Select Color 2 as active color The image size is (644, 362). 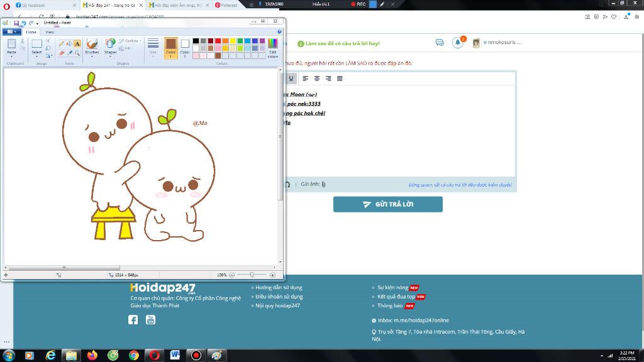(x=185, y=48)
